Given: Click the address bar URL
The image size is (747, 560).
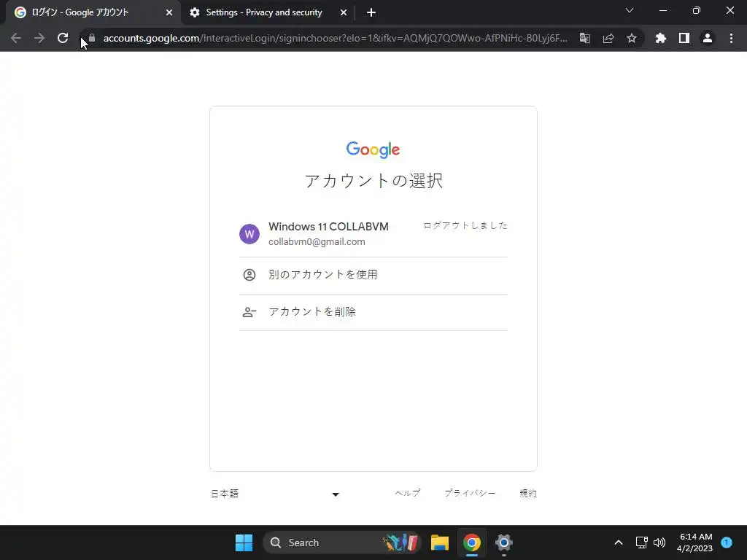Looking at the screenshot, I should (336, 38).
